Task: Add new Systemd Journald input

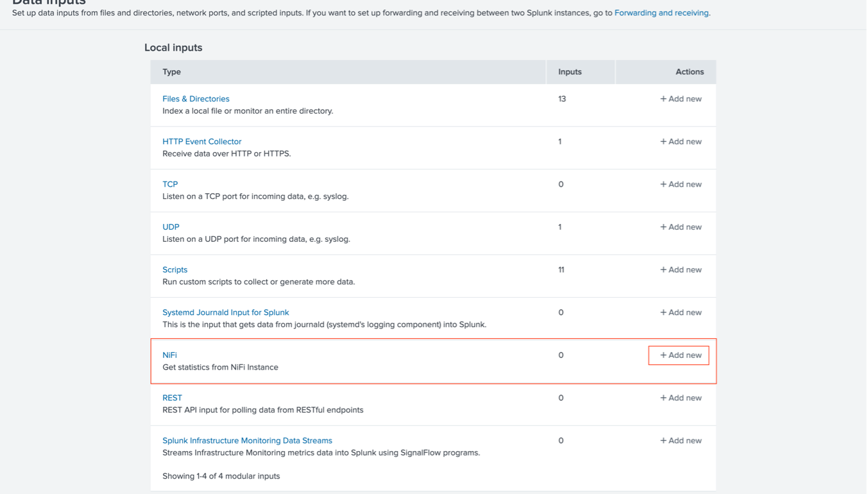Action: click(681, 312)
